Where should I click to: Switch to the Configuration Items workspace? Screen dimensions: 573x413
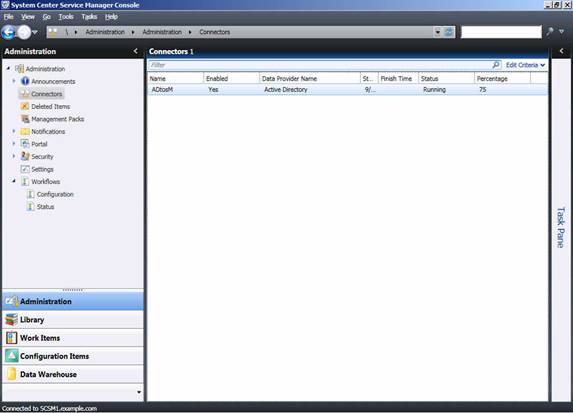[x=73, y=356]
